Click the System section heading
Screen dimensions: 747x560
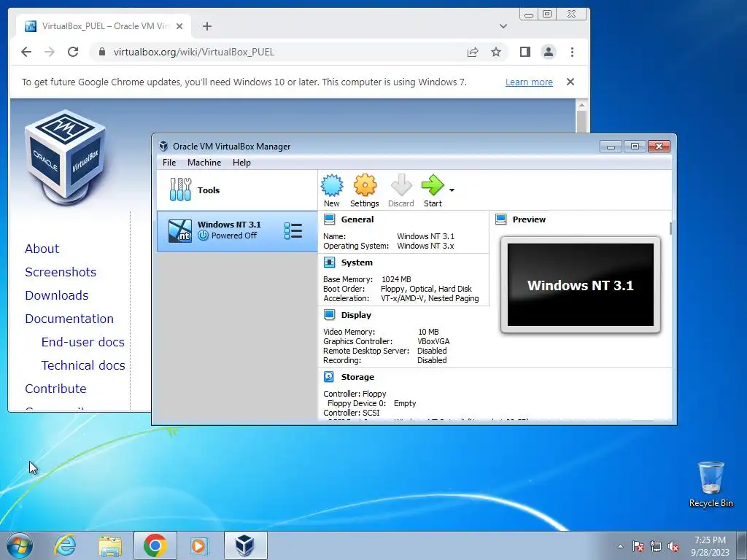pyautogui.click(x=357, y=262)
